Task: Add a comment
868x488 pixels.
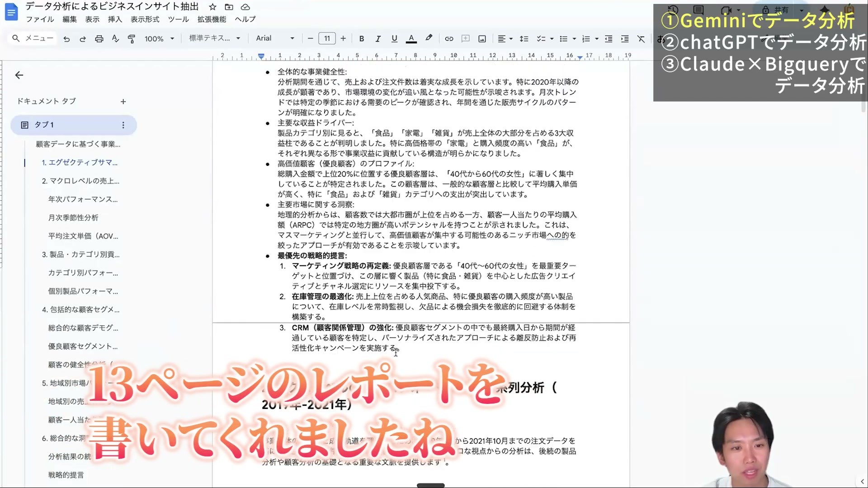Action: tap(465, 39)
